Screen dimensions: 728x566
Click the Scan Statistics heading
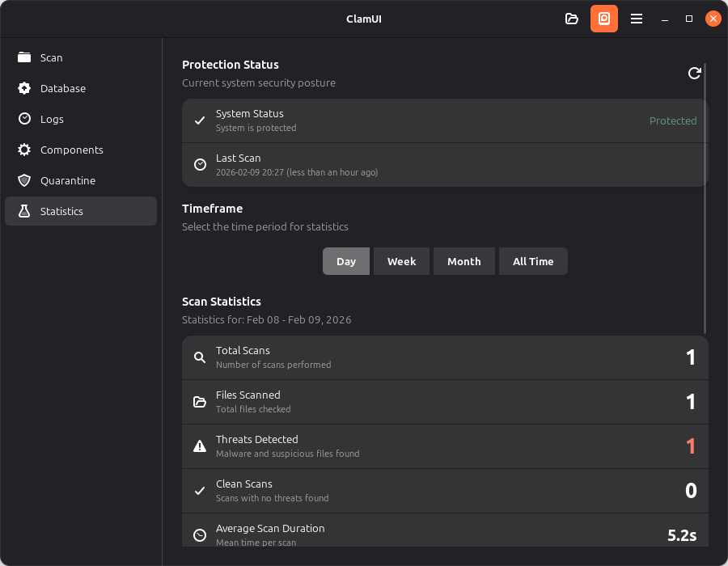[x=222, y=302]
